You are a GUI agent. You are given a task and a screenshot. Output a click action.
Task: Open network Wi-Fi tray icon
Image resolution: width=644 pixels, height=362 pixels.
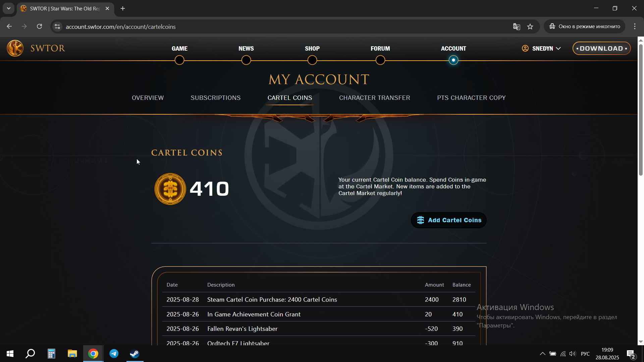tap(563, 354)
